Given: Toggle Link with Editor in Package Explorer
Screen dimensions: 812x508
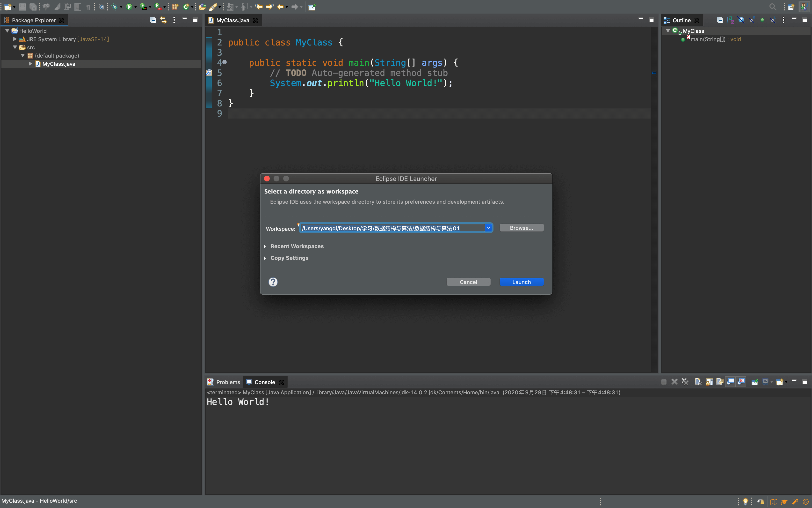Looking at the screenshot, I should [163, 20].
